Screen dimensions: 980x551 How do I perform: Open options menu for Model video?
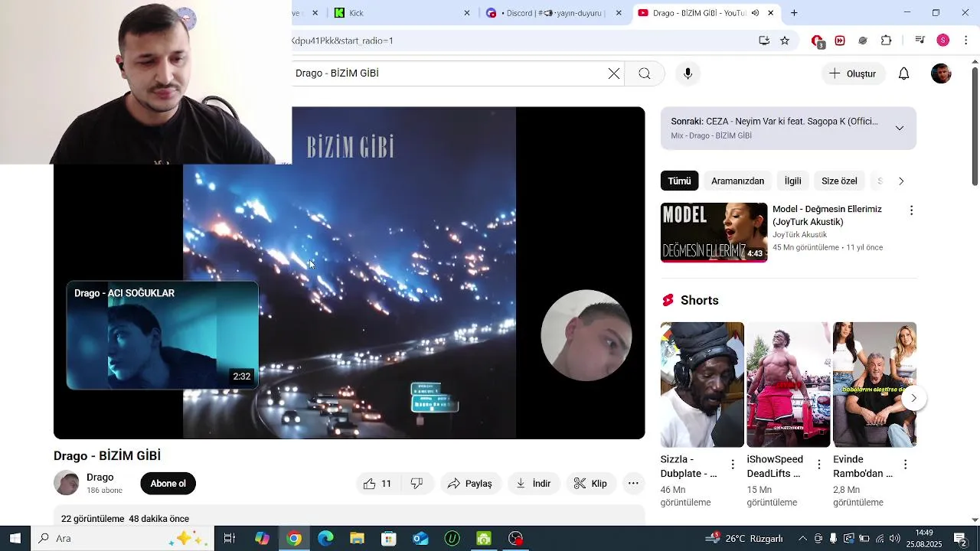click(911, 210)
